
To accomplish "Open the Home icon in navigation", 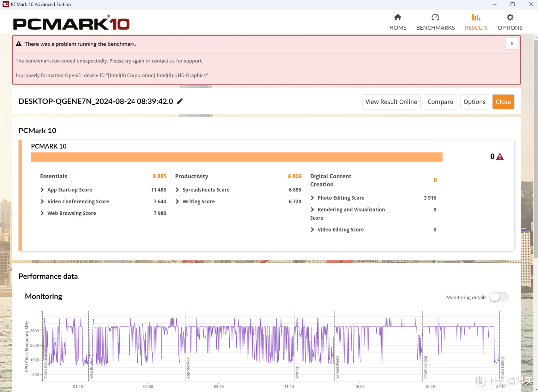I will [x=398, y=17].
